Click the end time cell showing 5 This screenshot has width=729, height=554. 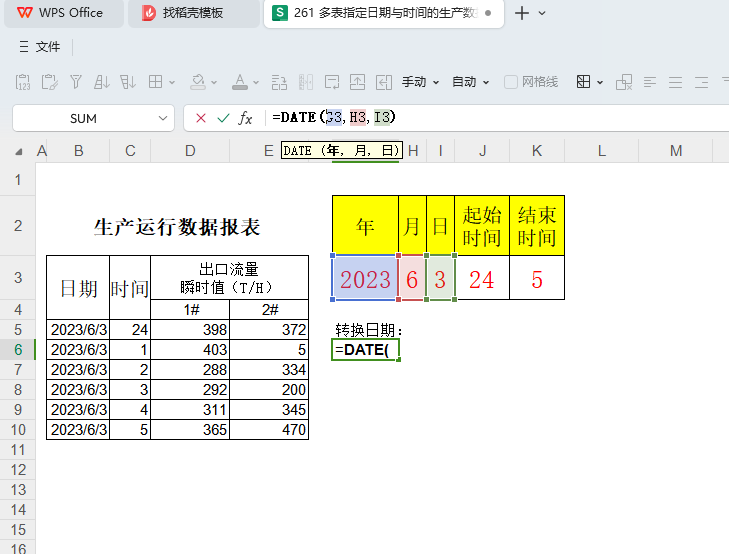pyautogui.click(x=537, y=278)
